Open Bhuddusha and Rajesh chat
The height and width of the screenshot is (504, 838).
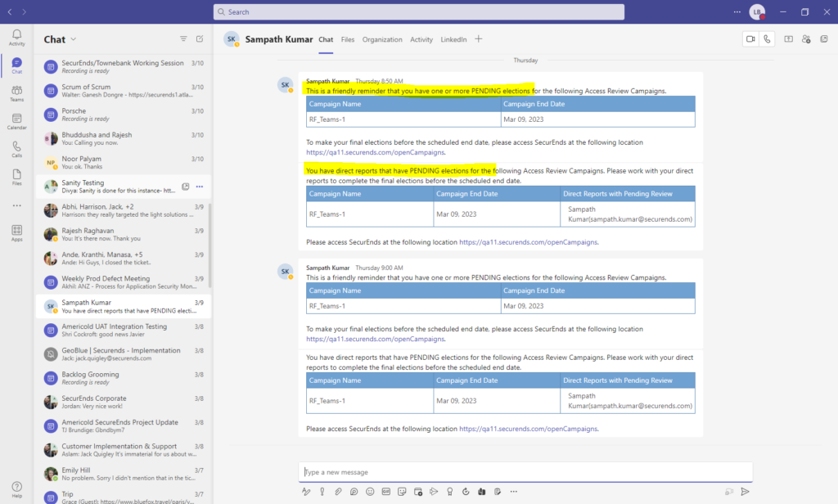(123, 139)
